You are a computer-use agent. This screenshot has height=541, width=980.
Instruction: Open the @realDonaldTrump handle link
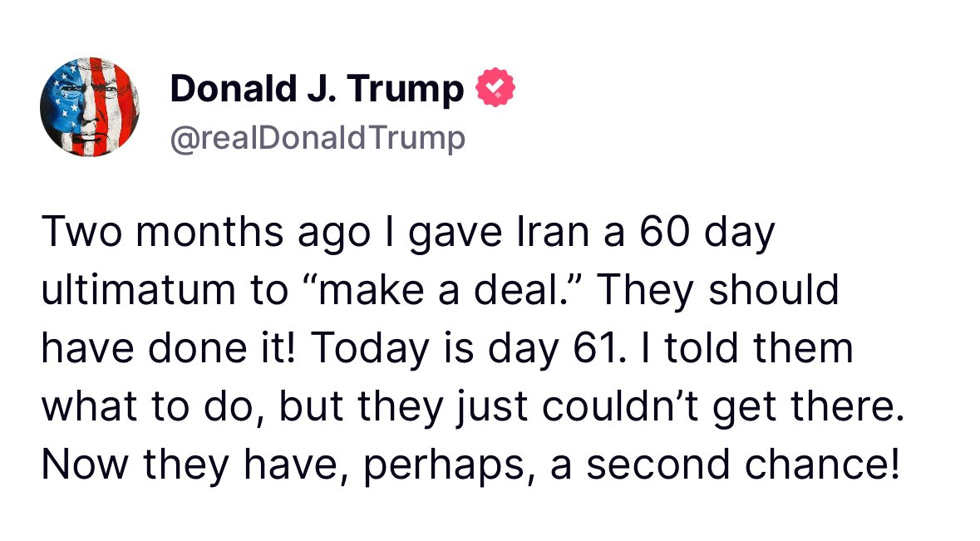(x=318, y=139)
